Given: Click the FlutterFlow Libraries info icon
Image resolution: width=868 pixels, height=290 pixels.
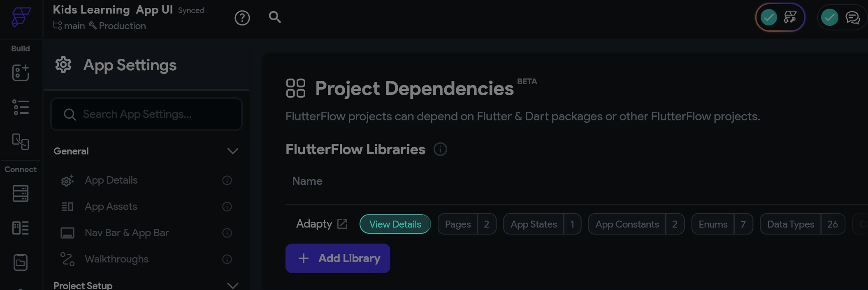Looking at the screenshot, I should coord(440,149).
